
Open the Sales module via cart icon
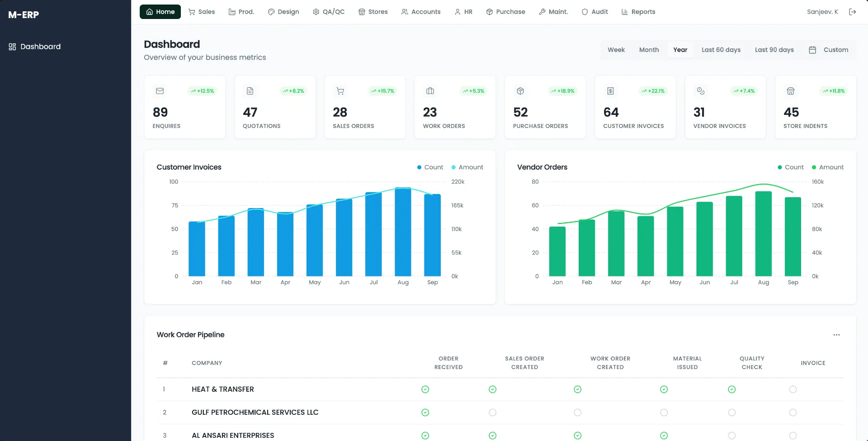click(x=191, y=12)
